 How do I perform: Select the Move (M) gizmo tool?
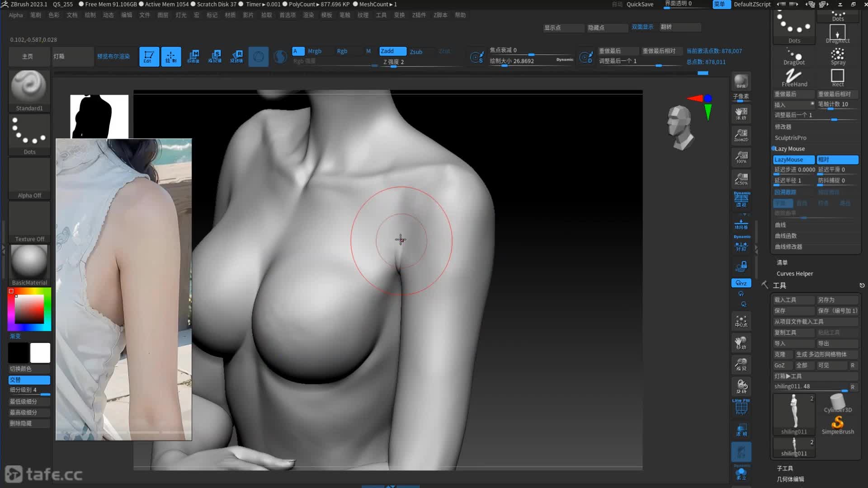pos(193,56)
